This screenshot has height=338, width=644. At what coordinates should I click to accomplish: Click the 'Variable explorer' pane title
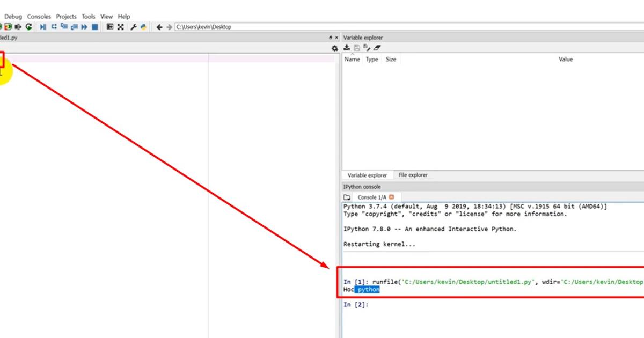pos(363,38)
